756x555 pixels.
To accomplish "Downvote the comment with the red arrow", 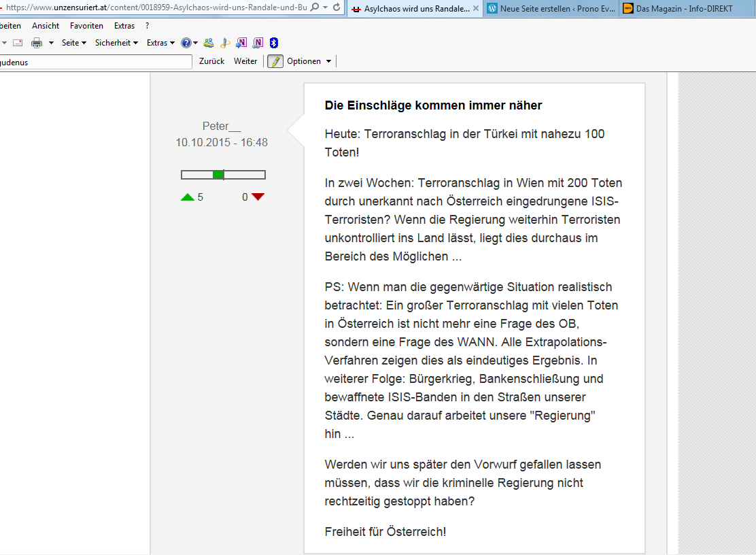I will pyautogui.click(x=258, y=197).
